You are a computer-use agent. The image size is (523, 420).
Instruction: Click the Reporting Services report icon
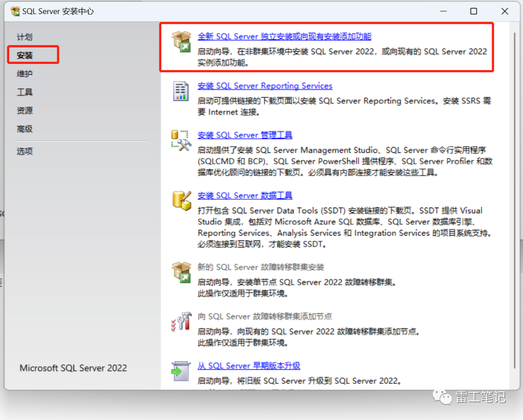point(181,91)
